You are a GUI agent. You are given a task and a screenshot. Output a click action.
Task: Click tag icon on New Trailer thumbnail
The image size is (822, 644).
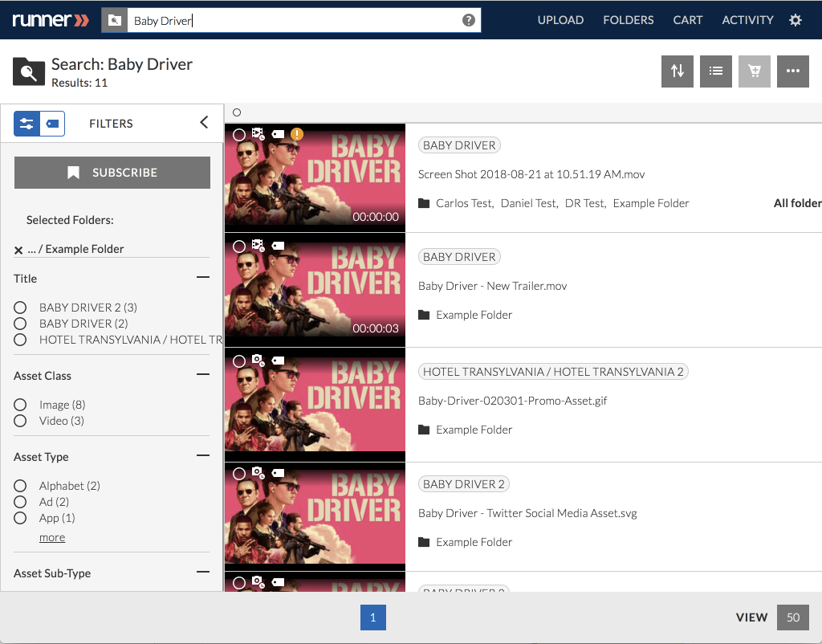click(x=278, y=246)
